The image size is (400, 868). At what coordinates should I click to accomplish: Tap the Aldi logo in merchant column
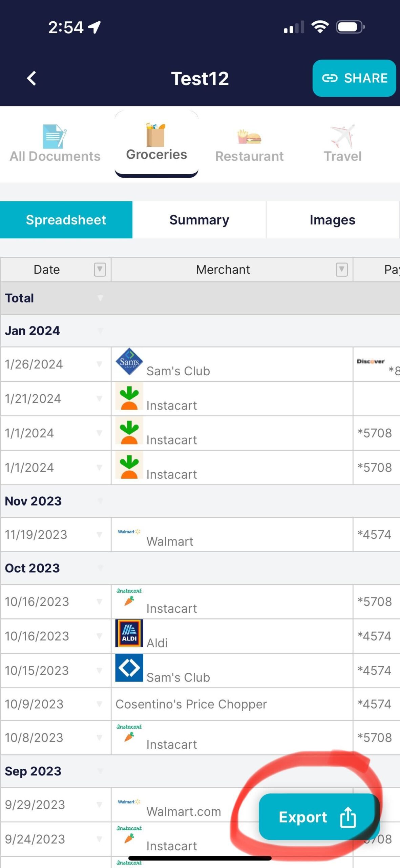129,633
